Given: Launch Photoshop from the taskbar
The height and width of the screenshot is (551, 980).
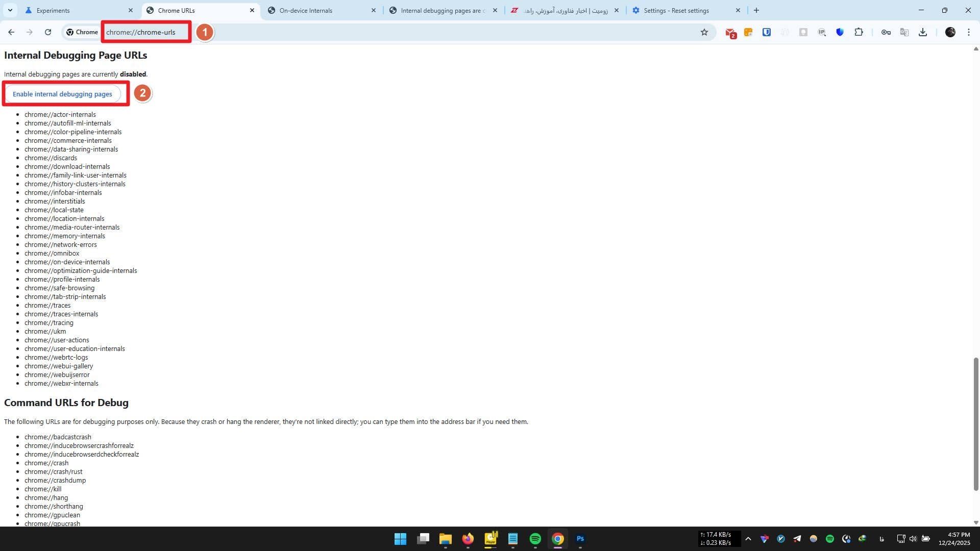Looking at the screenshot, I should pyautogui.click(x=580, y=539).
